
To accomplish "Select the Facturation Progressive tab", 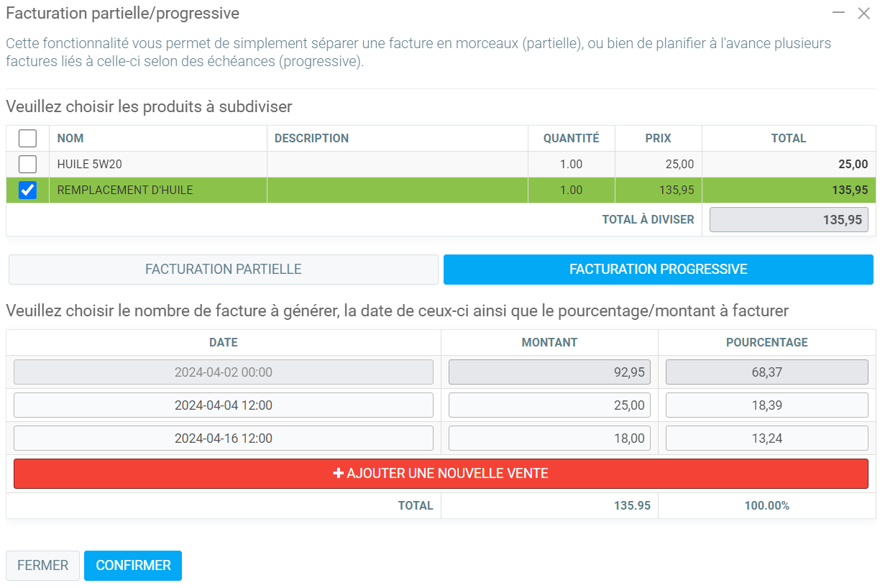I will pyautogui.click(x=658, y=270).
